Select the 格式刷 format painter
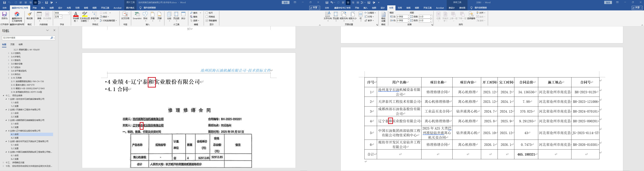 [30, 15]
